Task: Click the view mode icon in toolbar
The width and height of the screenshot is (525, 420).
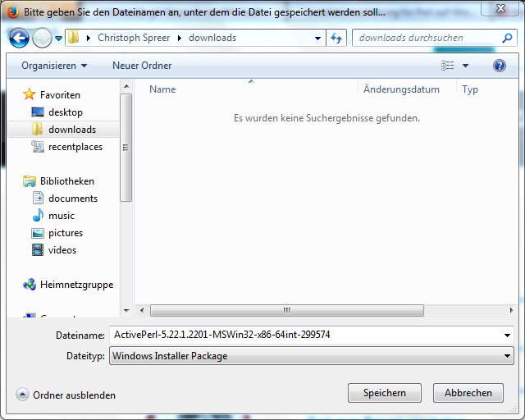Action: (448, 66)
